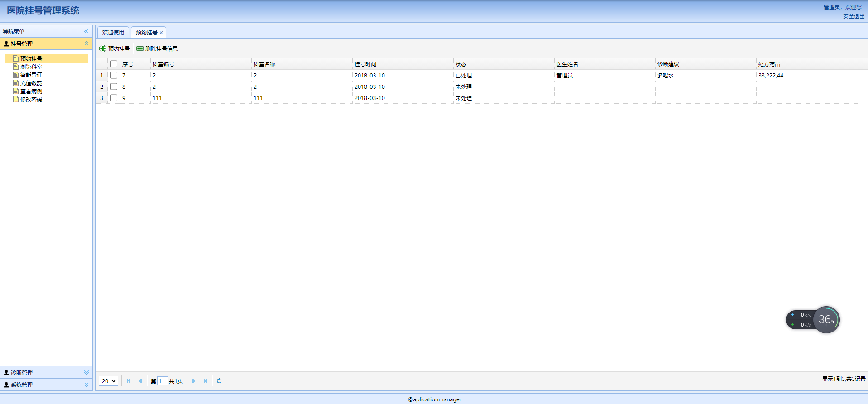Open 浏览科室 in navigation tree
Image resolution: width=868 pixels, height=404 pixels.
click(x=31, y=67)
